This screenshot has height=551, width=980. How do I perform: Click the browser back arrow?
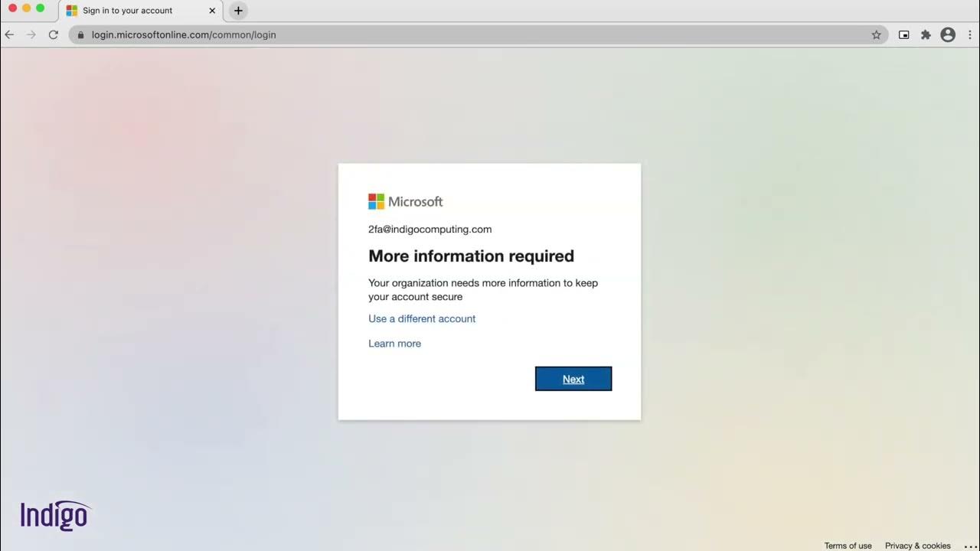[x=9, y=34]
